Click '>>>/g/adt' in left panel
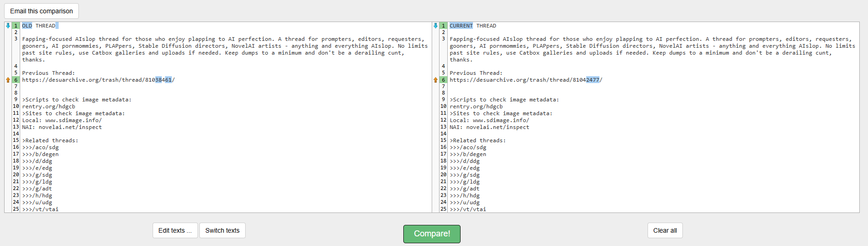The height and width of the screenshot is (246, 868). [x=37, y=189]
